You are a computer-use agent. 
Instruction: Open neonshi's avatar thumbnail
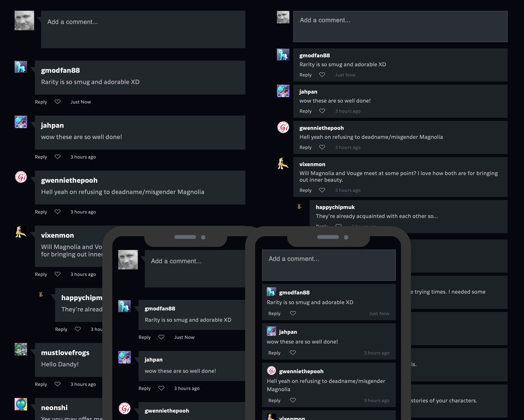pyautogui.click(x=21, y=404)
